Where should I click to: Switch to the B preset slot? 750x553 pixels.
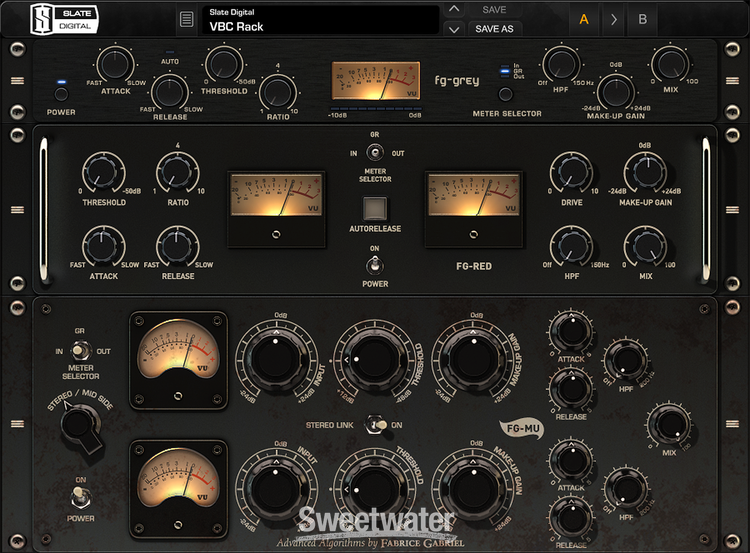click(642, 19)
